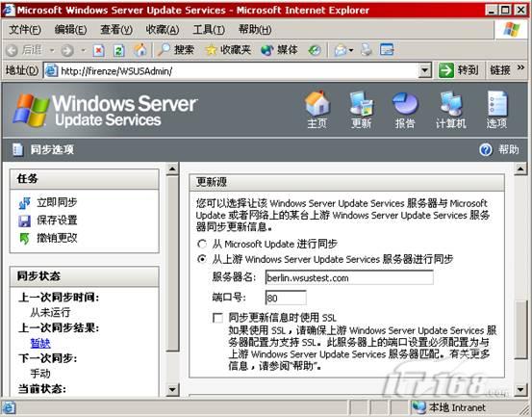Open the forward button history dropdown arrow
This screenshot has height=417, width=532.
[x=84, y=51]
